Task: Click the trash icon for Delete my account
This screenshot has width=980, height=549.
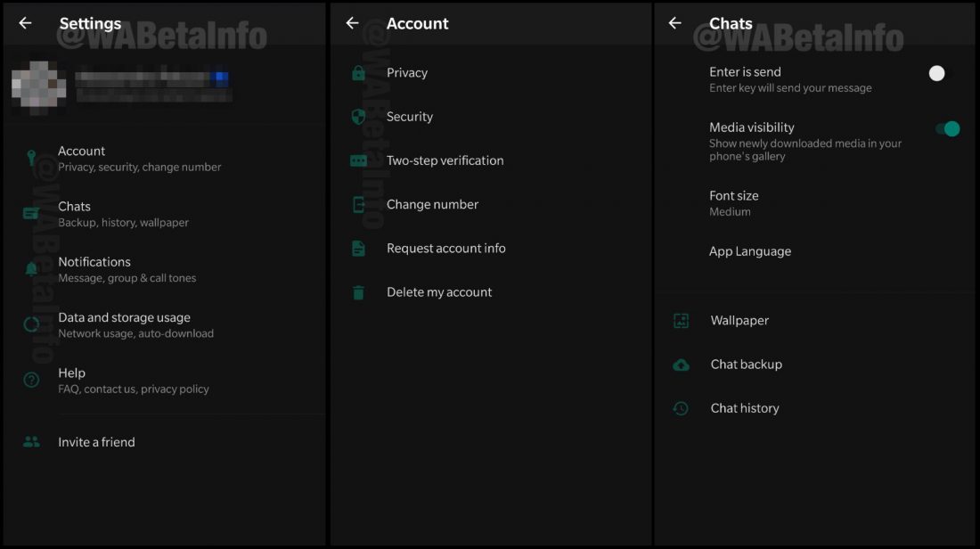Action: (x=358, y=292)
